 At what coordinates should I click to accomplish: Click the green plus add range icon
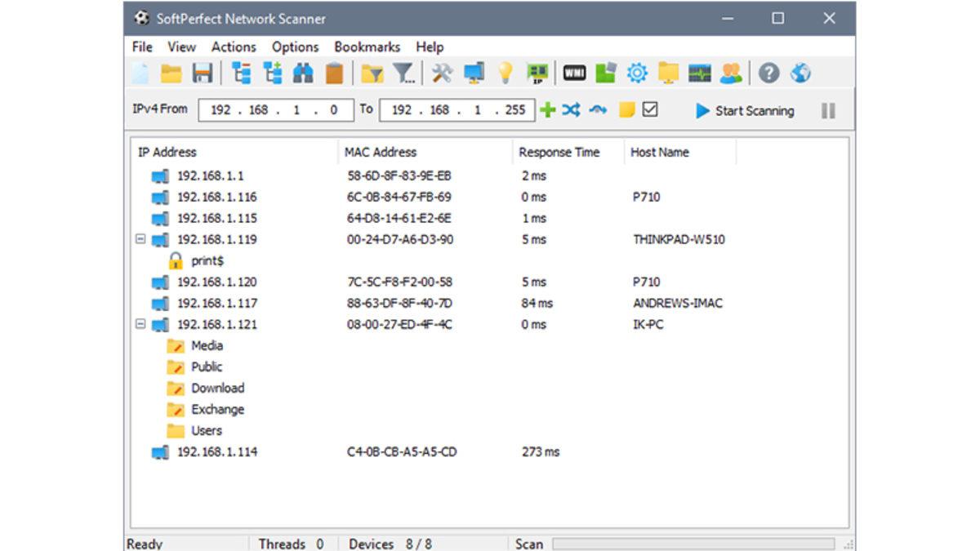pos(548,110)
